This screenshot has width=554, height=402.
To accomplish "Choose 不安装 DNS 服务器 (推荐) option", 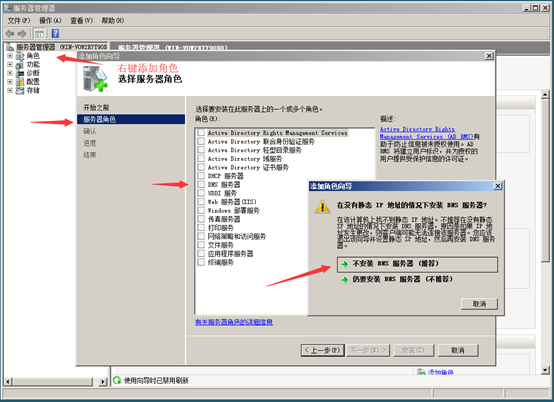I will (417, 264).
